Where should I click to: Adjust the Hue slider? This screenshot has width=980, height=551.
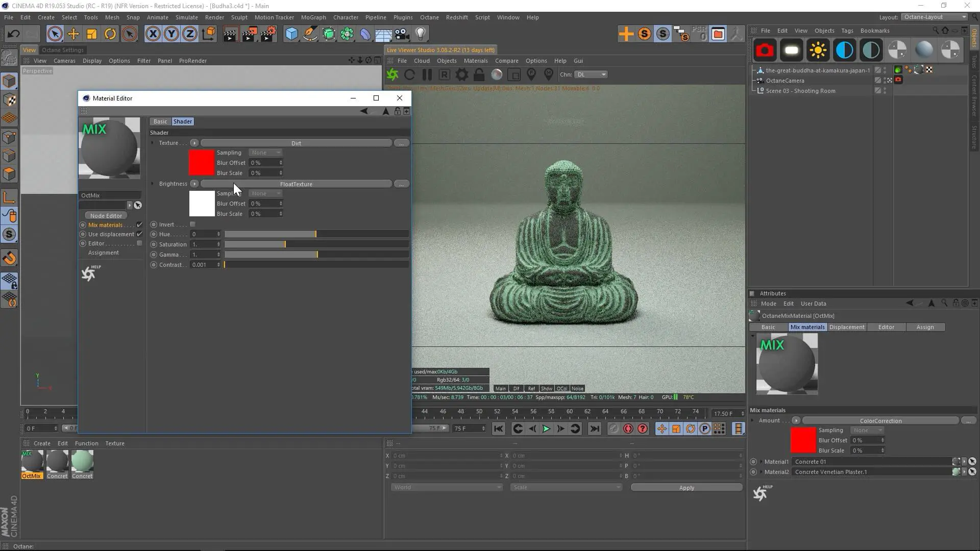point(316,234)
